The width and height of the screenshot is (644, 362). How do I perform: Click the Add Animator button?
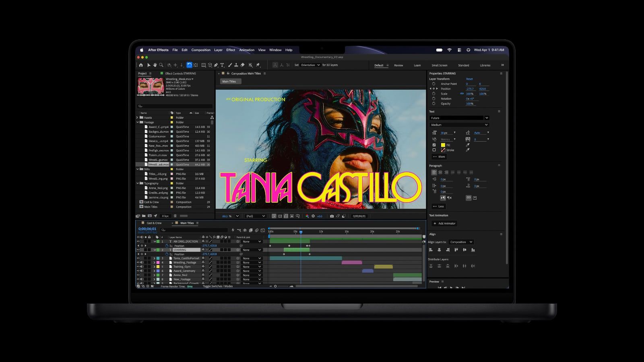444,223
